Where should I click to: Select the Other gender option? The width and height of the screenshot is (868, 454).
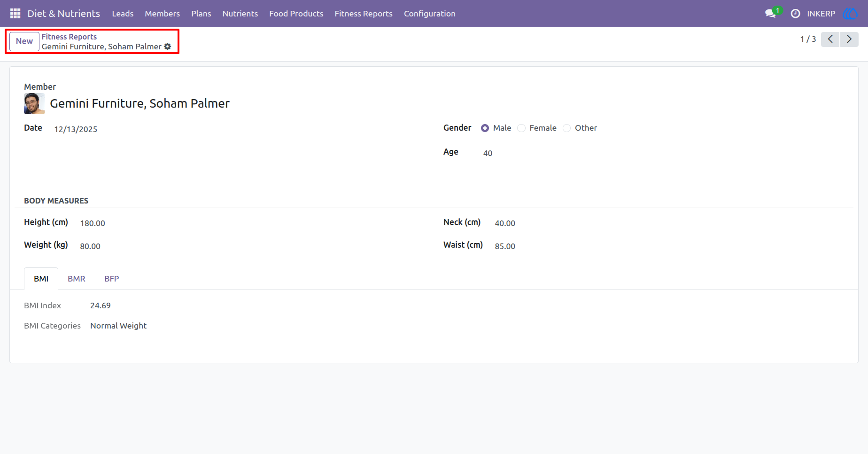pos(567,128)
